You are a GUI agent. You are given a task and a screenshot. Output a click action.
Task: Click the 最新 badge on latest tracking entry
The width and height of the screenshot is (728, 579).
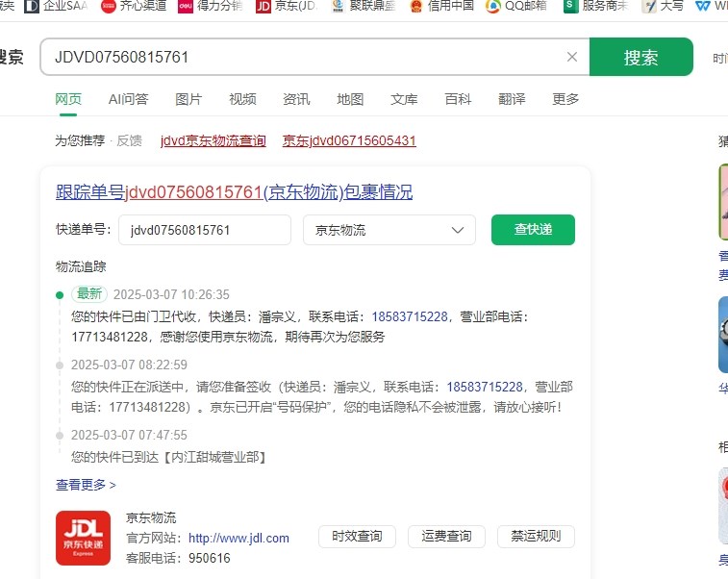click(89, 294)
